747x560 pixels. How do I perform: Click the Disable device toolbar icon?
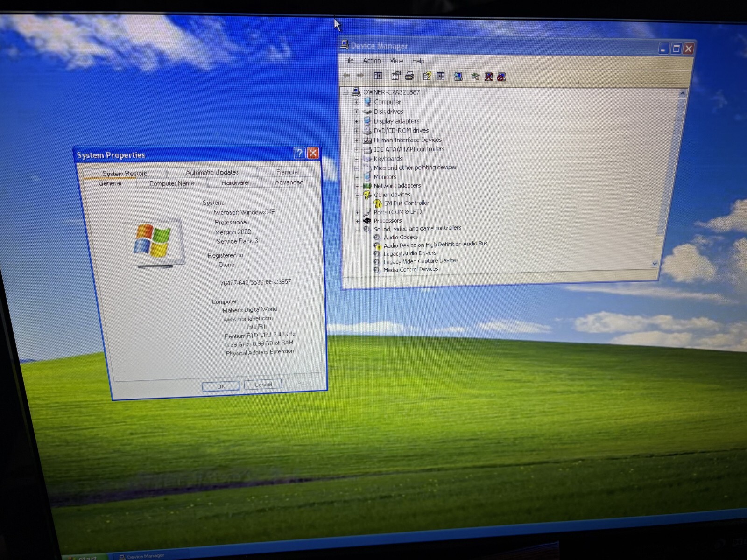click(x=501, y=77)
